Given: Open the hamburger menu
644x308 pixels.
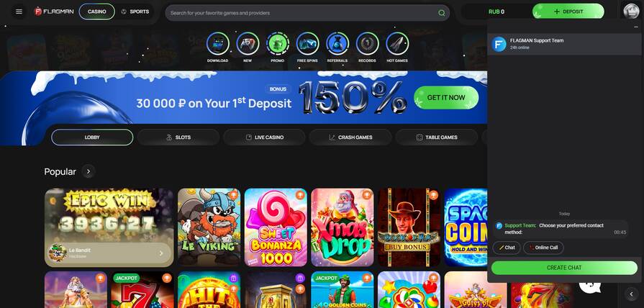Looking at the screenshot, I should pyautogui.click(x=19, y=12).
